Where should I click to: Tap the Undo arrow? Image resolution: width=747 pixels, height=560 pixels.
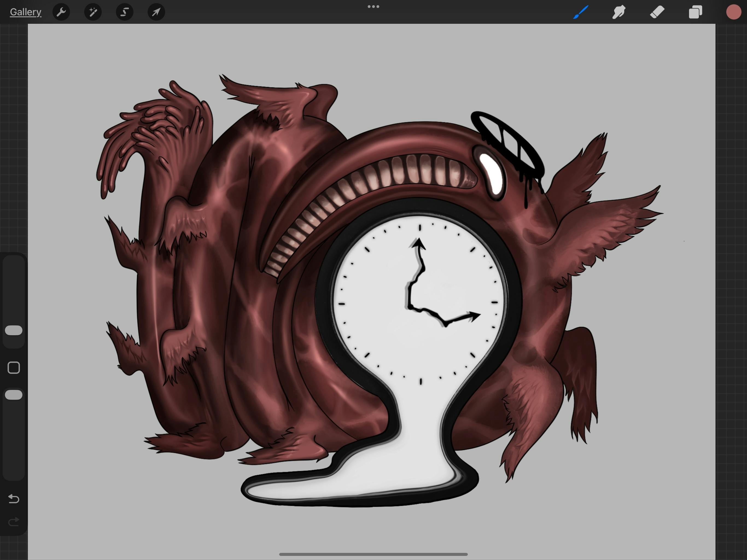pos(14,498)
